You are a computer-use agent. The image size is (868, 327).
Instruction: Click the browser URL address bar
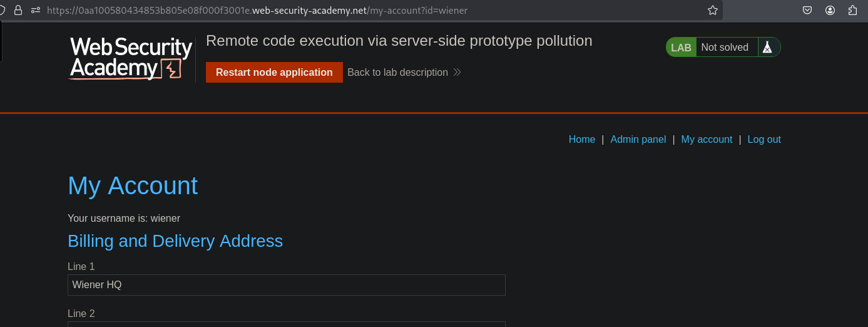(375, 10)
